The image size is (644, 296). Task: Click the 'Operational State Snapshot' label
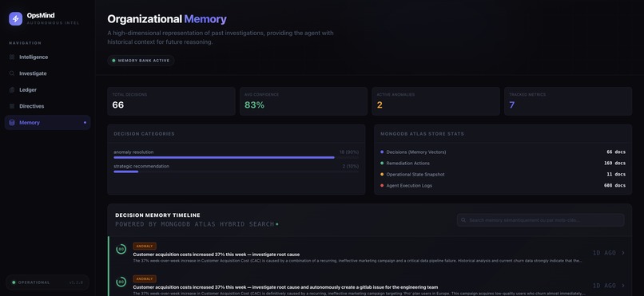415,174
